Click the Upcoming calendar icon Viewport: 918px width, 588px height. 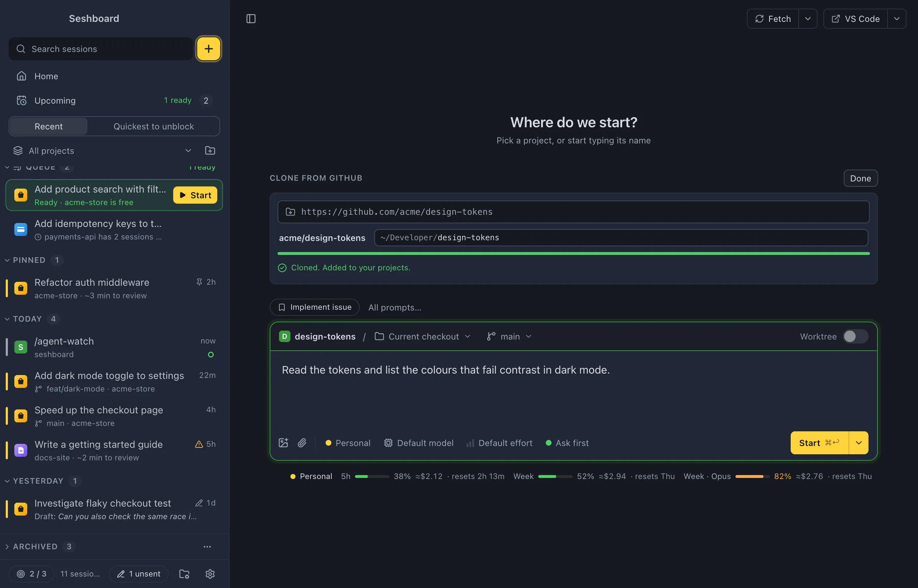(22, 100)
